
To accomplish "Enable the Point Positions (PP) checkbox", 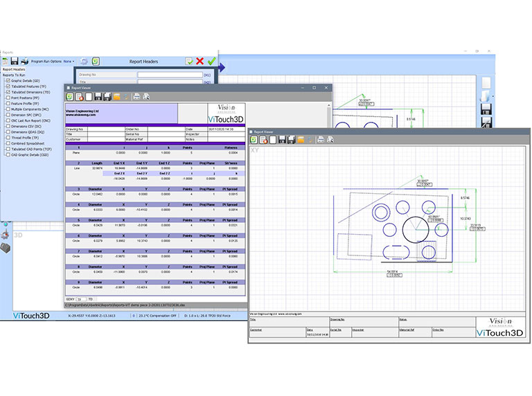I will click(x=8, y=98).
